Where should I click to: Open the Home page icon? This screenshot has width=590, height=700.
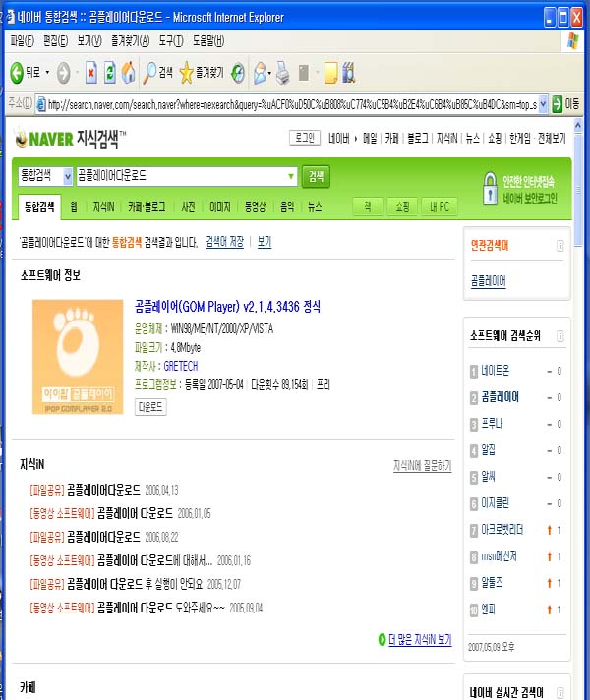click(x=129, y=73)
